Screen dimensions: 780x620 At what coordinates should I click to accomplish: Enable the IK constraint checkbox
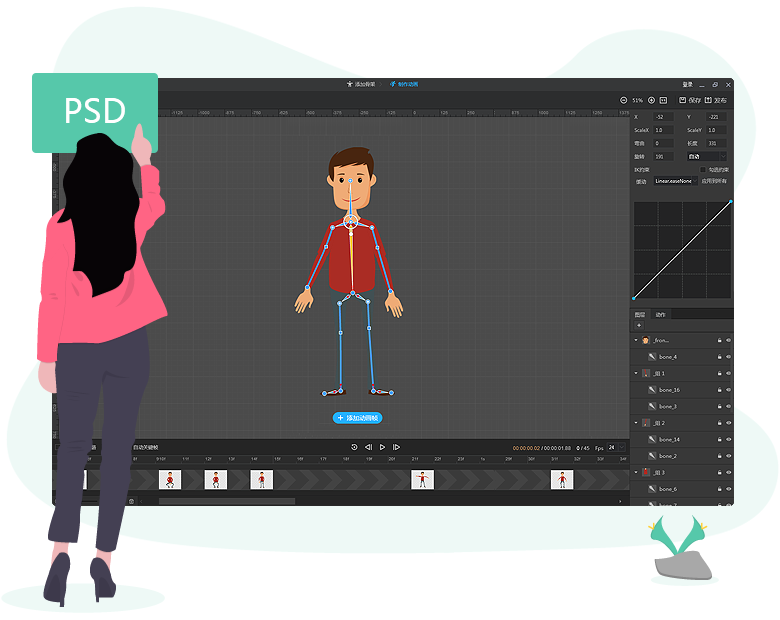click(x=702, y=169)
